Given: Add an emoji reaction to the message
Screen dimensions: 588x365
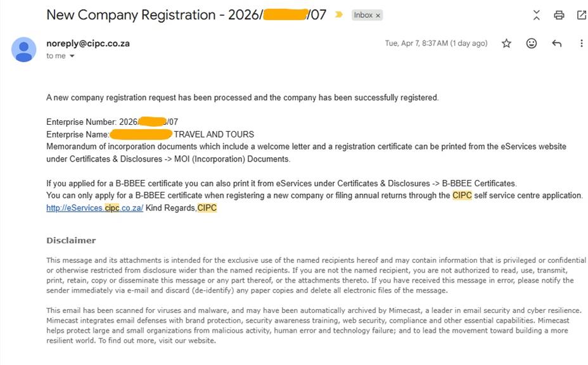Looking at the screenshot, I should click(532, 43).
